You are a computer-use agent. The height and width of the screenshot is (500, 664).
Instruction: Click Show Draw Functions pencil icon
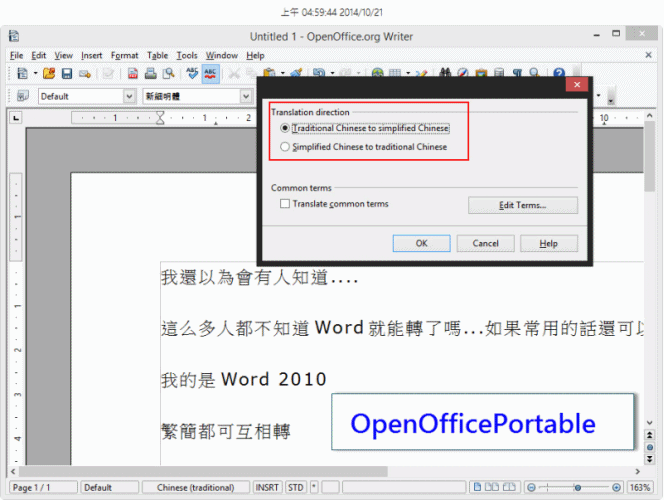click(421, 73)
